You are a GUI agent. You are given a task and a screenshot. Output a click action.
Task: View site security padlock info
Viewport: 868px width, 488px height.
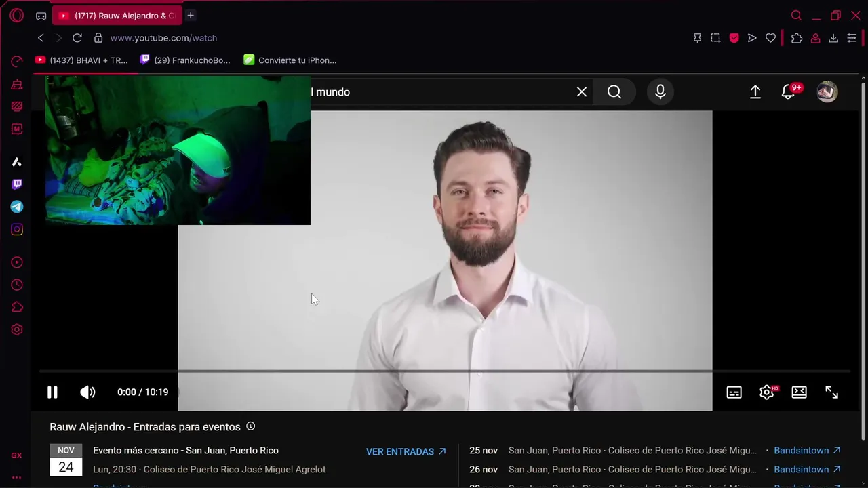(x=98, y=38)
